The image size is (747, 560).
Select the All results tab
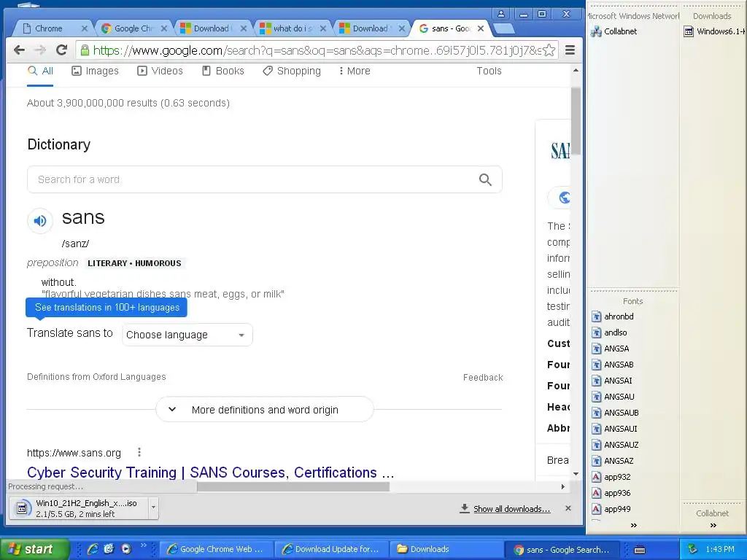click(x=41, y=71)
